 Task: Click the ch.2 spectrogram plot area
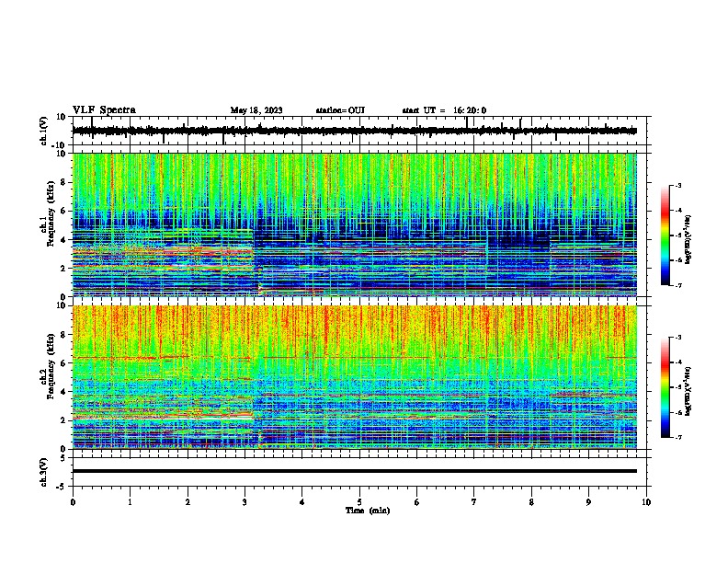(x=354, y=377)
